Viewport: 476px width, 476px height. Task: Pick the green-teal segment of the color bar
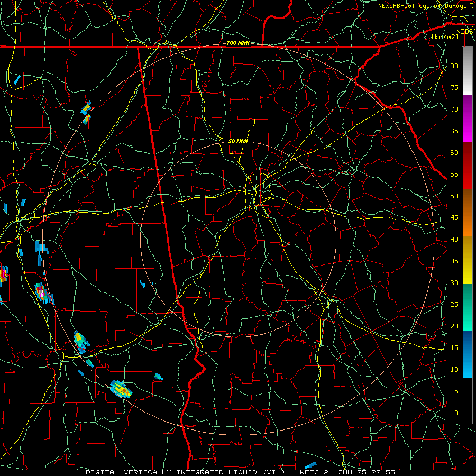coord(467,307)
